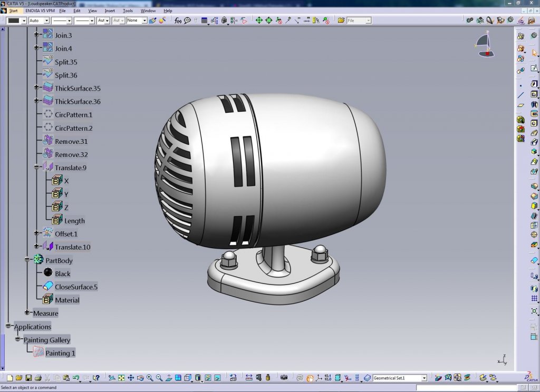Screen dimensions: 540x392
Task: Open the Start menu in the menu bar
Action: point(13,11)
